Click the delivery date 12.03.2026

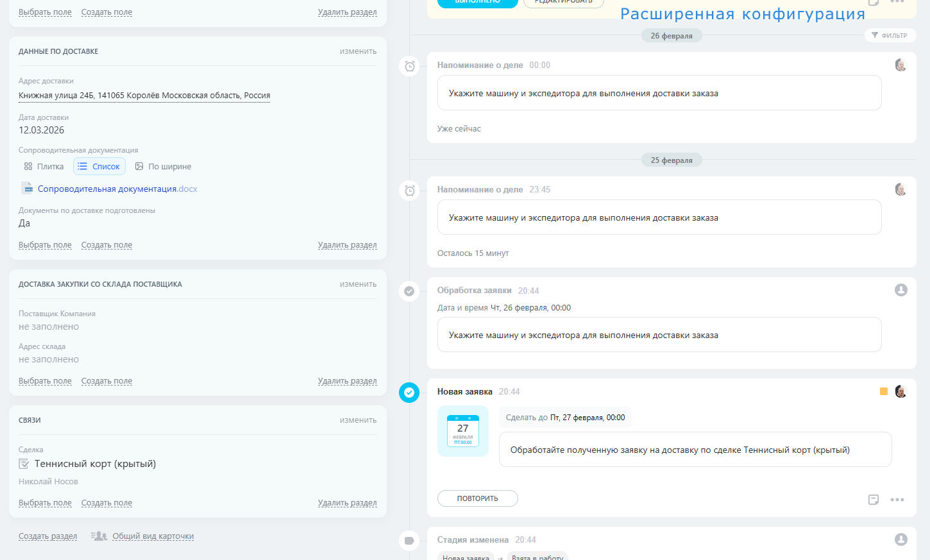pyautogui.click(x=42, y=130)
